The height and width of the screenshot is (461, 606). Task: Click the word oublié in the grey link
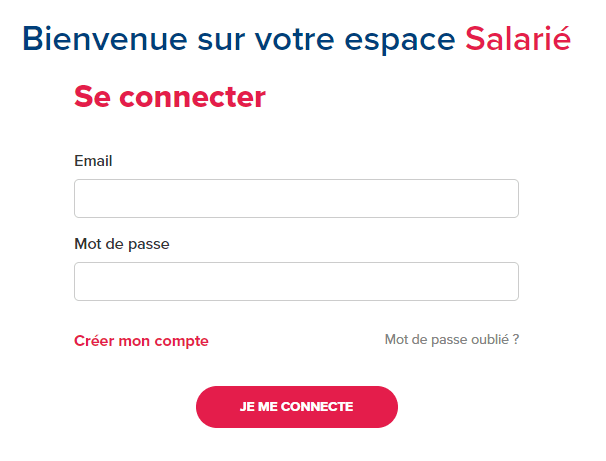tap(488, 340)
